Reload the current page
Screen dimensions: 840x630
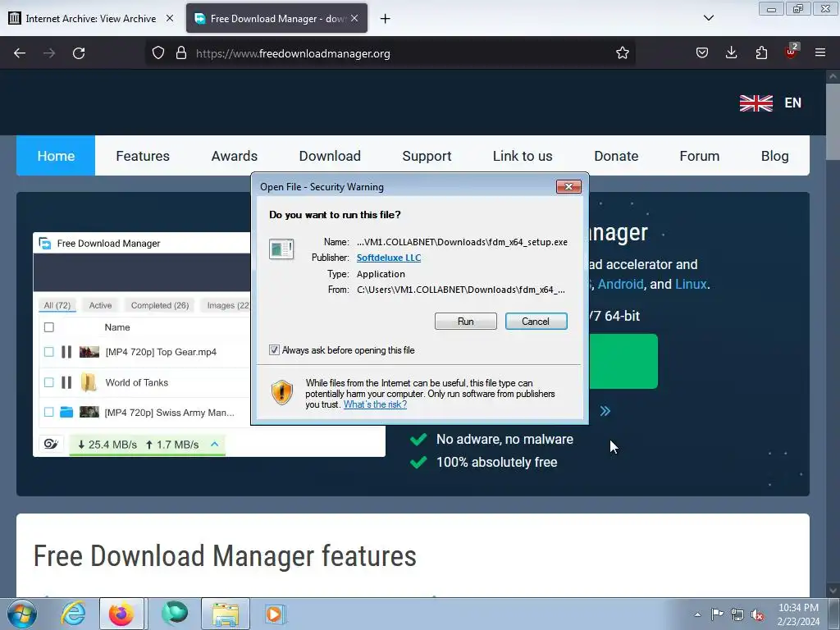point(79,53)
